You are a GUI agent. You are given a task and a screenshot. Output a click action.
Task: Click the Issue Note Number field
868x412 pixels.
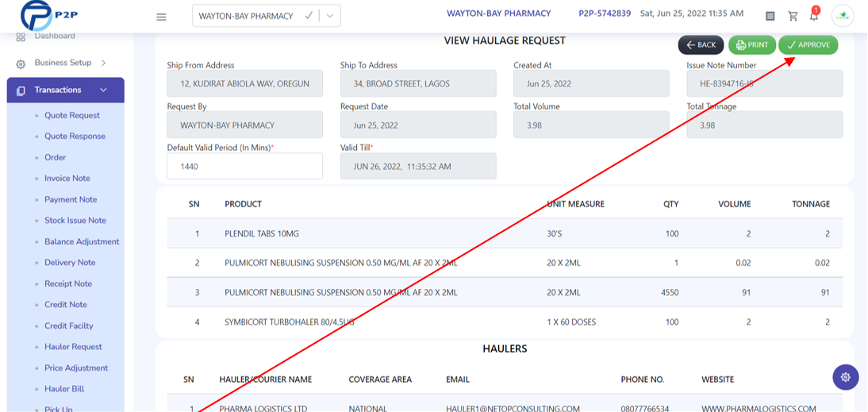(765, 83)
